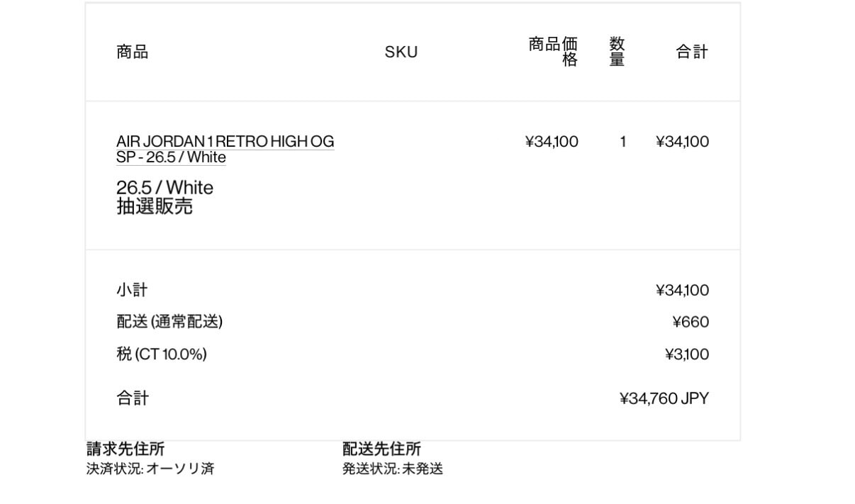Click the quantity value 1 in product row
The height and width of the screenshot is (504, 855).
point(623,142)
